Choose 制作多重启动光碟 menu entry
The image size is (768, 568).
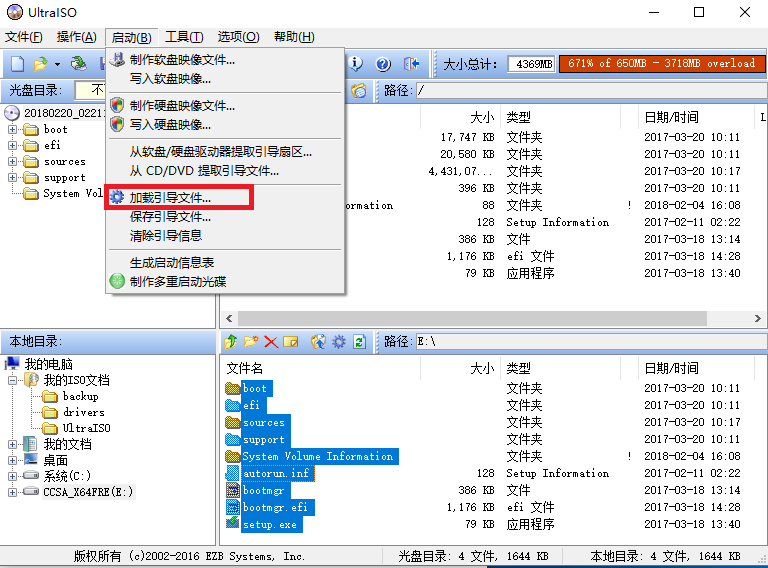point(225,282)
